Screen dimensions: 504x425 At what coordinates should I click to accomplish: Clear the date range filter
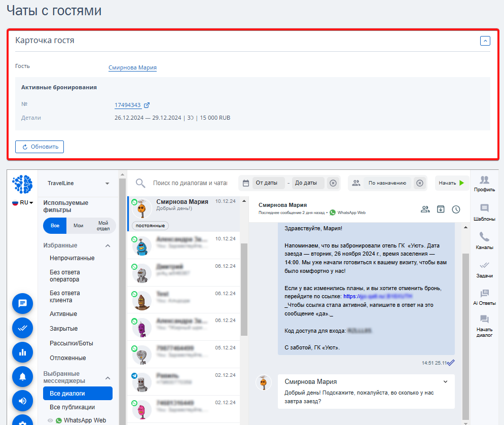click(333, 183)
